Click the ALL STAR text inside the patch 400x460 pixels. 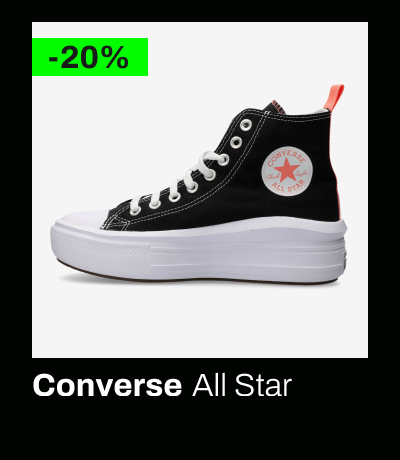(288, 187)
